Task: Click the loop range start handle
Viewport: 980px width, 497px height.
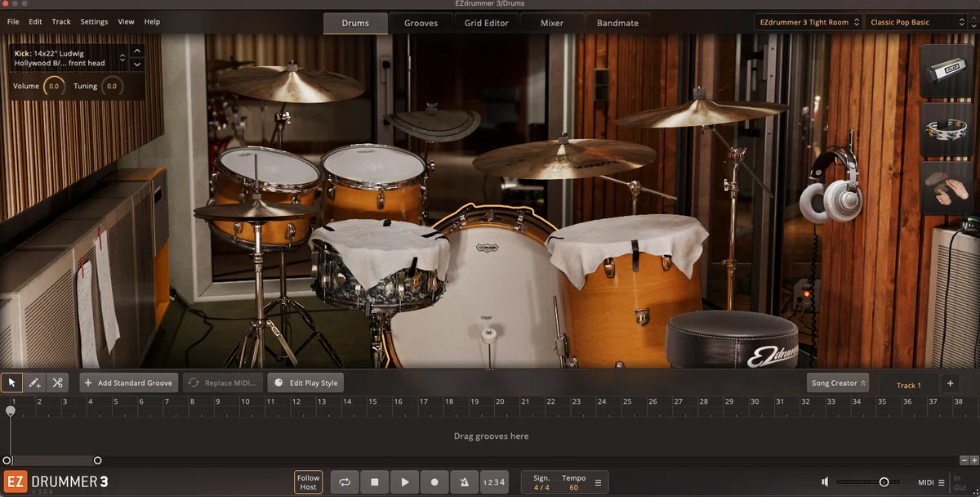Action: click(7, 460)
